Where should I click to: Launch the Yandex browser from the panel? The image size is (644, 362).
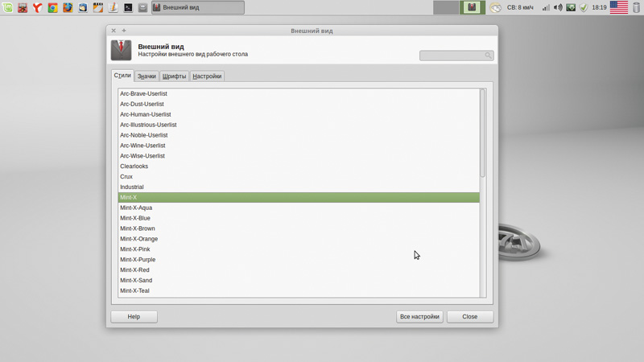pos(37,7)
